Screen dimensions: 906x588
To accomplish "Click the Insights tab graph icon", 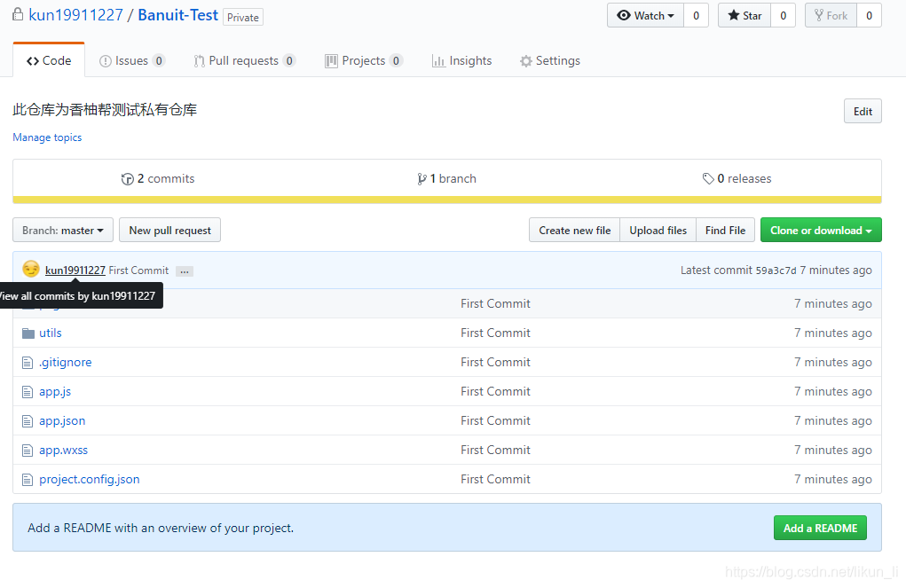I will coord(438,60).
